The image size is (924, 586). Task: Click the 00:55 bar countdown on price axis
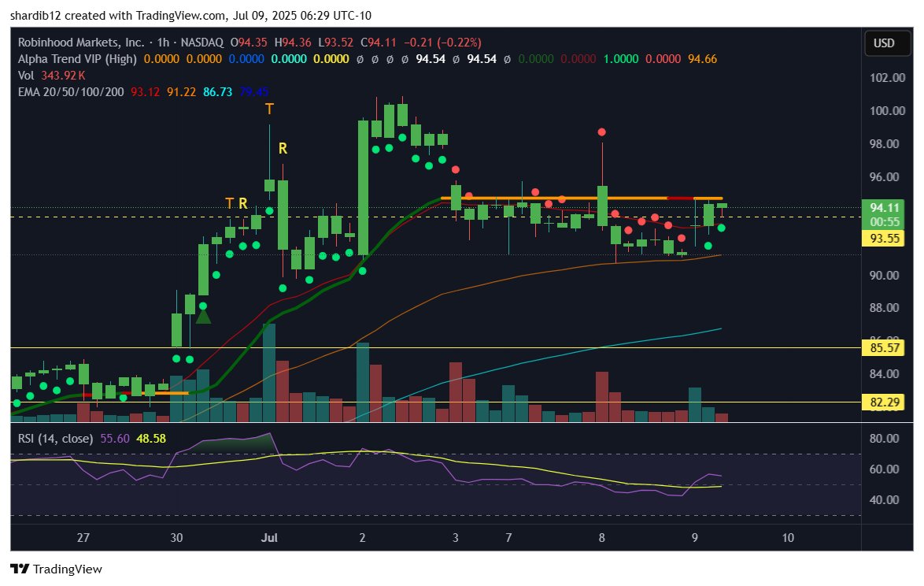point(885,222)
